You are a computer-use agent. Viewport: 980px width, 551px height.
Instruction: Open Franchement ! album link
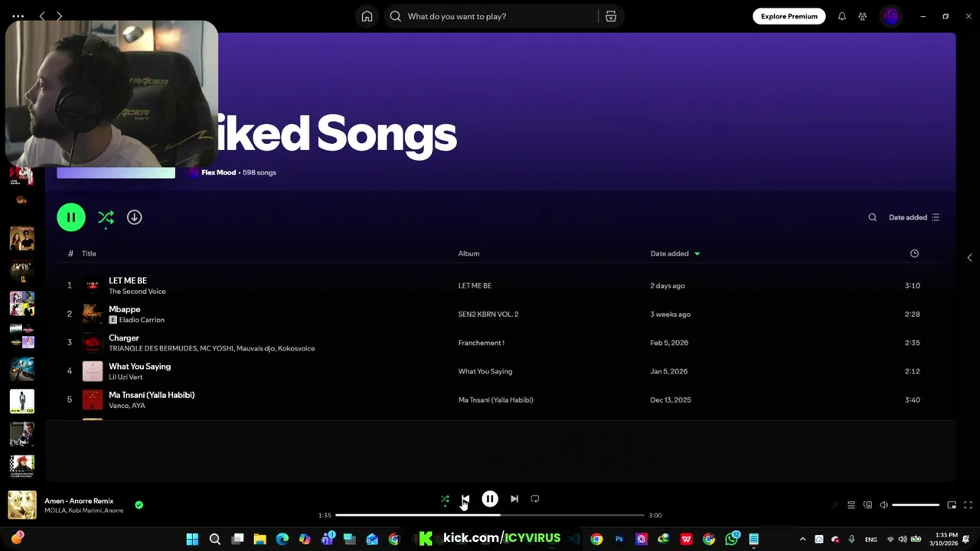(482, 343)
